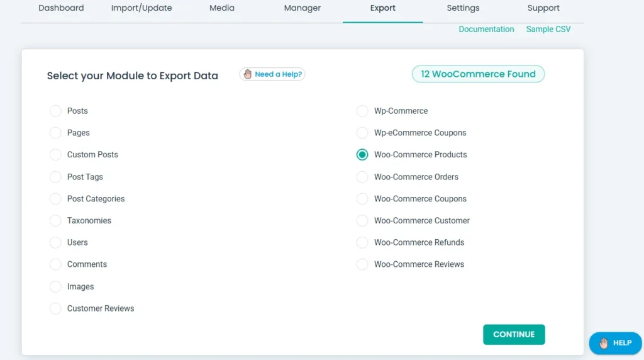
Task: Choose Wp-Commerce radio option
Action: (362, 111)
